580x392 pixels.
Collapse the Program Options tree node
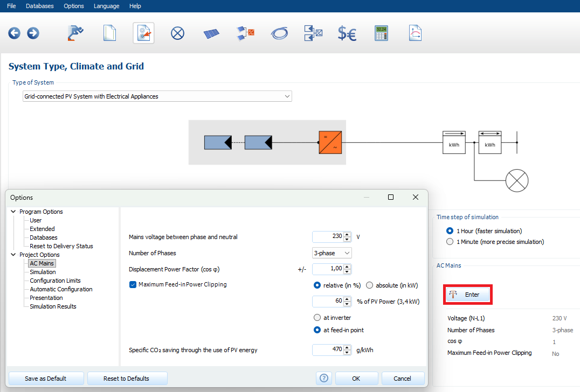coord(13,212)
